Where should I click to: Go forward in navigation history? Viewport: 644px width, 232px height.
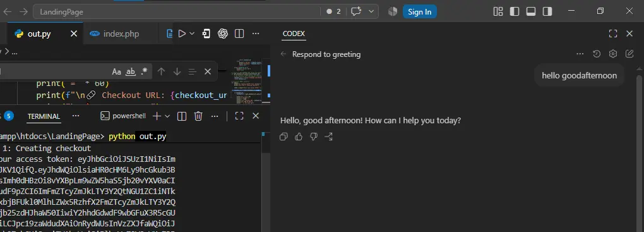[x=23, y=11]
